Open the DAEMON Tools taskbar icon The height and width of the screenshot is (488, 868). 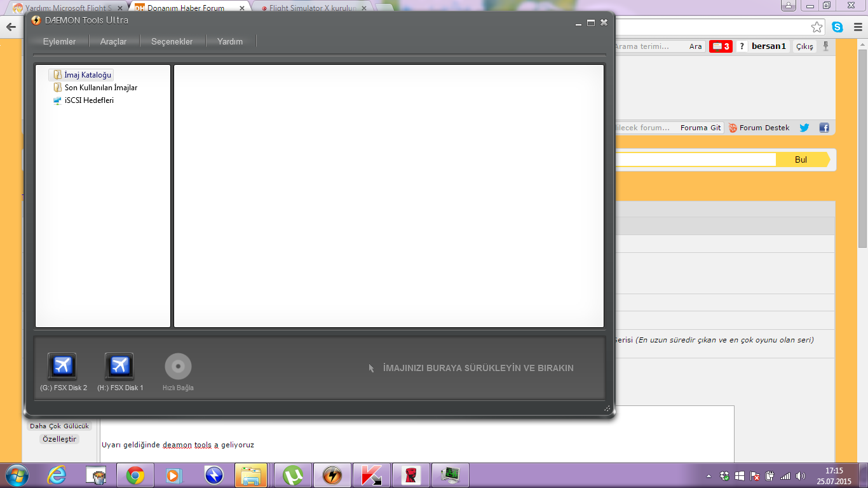(x=332, y=475)
